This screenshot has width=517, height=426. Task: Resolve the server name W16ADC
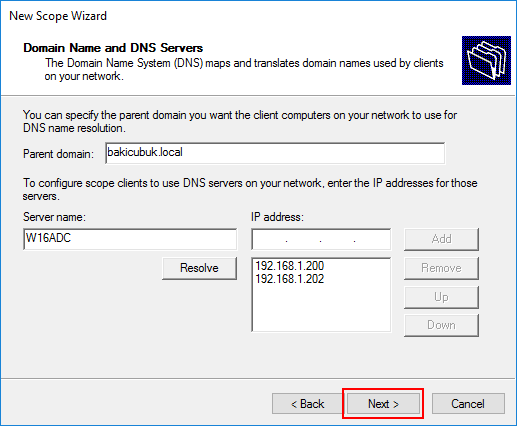pyautogui.click(x=199, y=268)
